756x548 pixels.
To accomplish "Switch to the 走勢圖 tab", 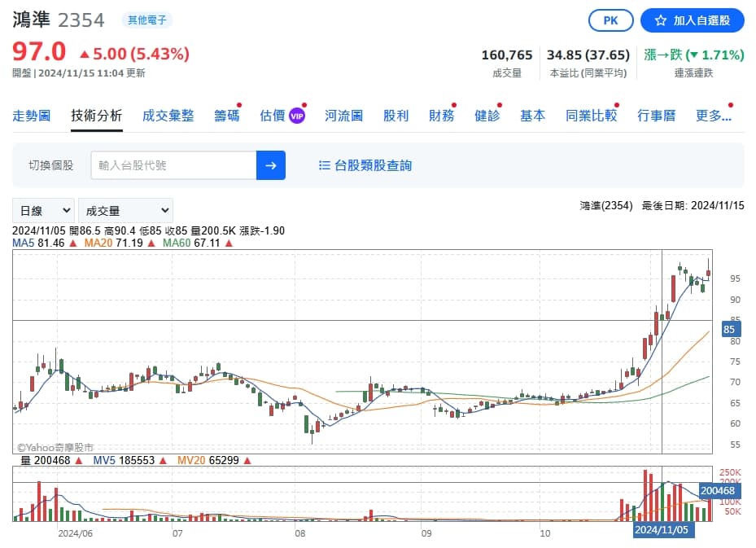I will 32,116.
